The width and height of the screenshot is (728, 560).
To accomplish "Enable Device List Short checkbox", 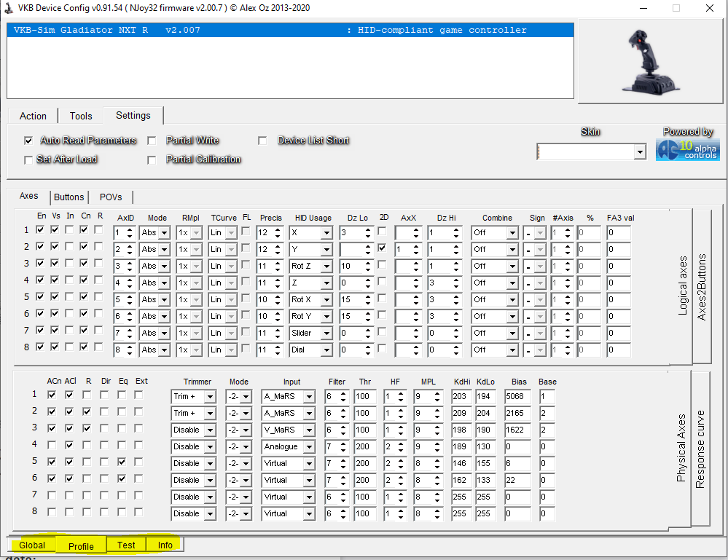I will pos(263,141).
